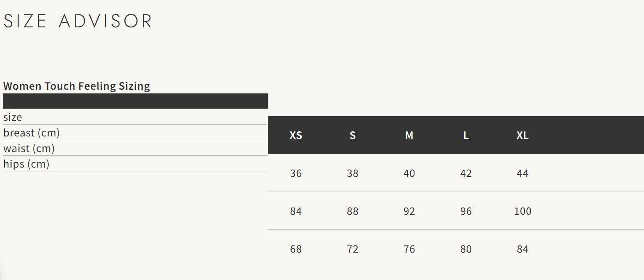
Task: Click the SIZE ADVISOR heading
Action: 78,21
